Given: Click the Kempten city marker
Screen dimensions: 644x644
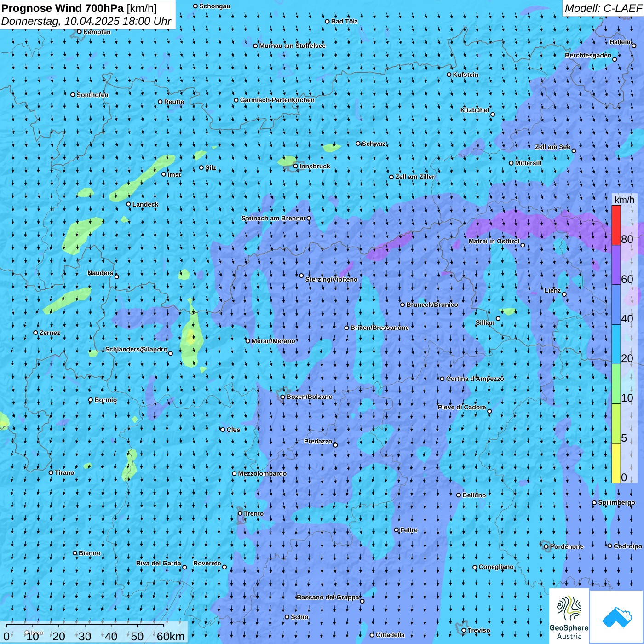Looking at the screenshot, I should pyautogui.click(x=79, y=32).
